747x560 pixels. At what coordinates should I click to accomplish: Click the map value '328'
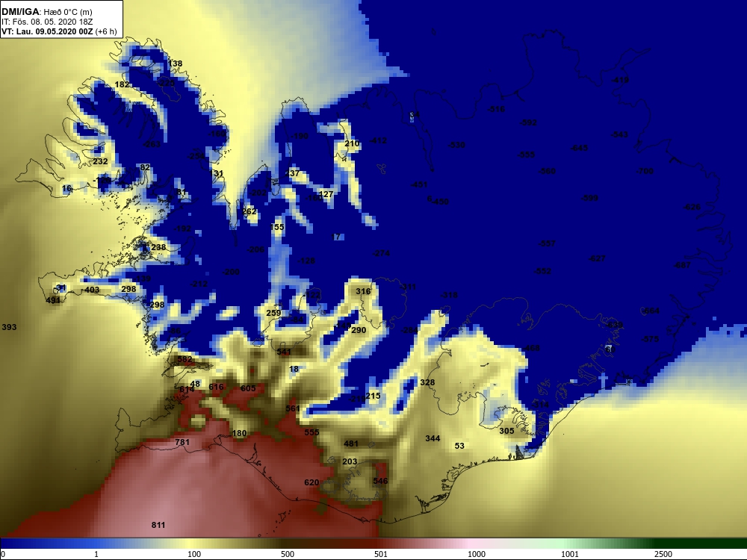(x=427, y=382)
